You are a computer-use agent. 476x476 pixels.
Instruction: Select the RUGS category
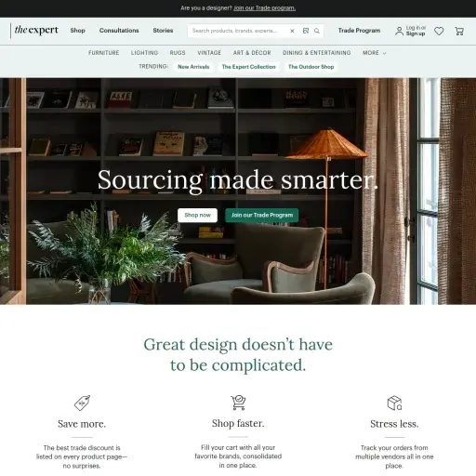pos(178,53)
